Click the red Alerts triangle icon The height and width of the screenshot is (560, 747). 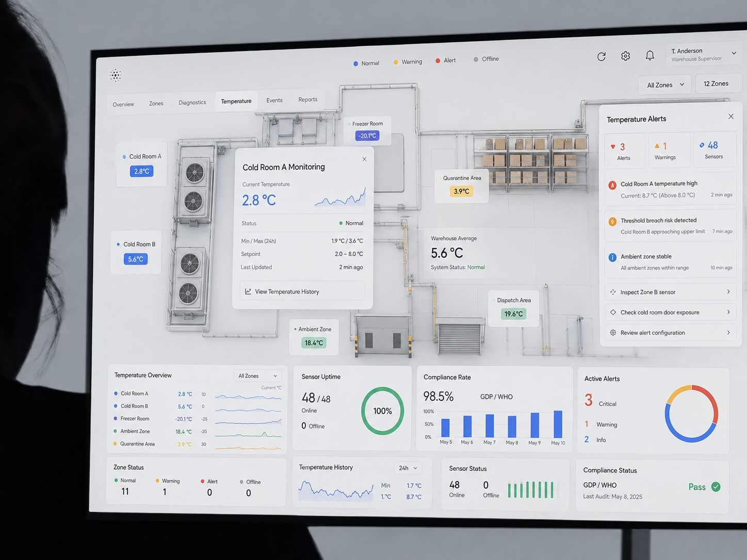pyautogui.click(x=613, y=147)
